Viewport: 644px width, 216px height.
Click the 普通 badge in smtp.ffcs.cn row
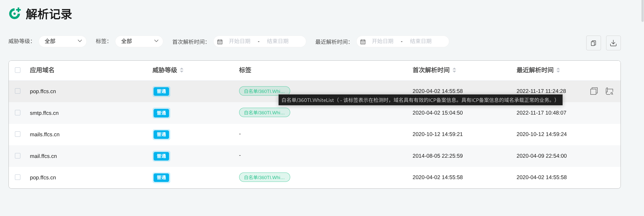pyautogui.click(x=161, y=113)
